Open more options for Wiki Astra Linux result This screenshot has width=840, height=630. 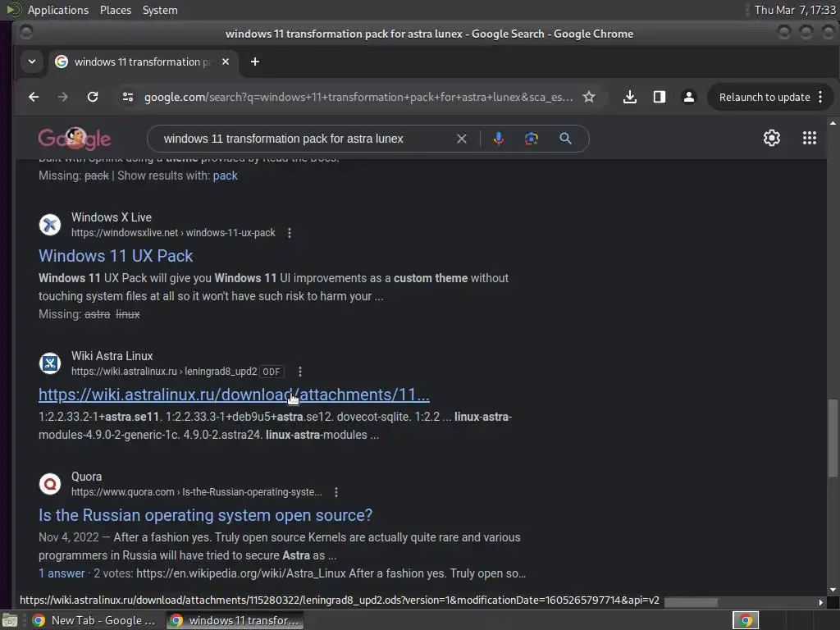pyautogui.click(x=300, y=372)
